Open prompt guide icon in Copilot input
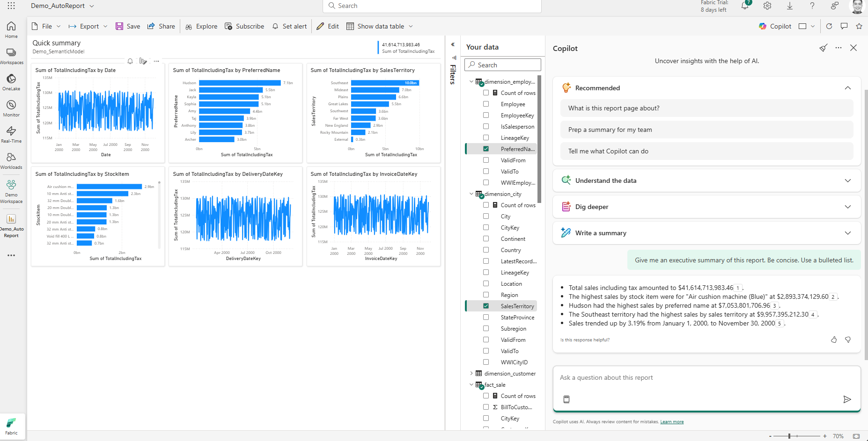868x441 pixels. (x=566, y=399)
